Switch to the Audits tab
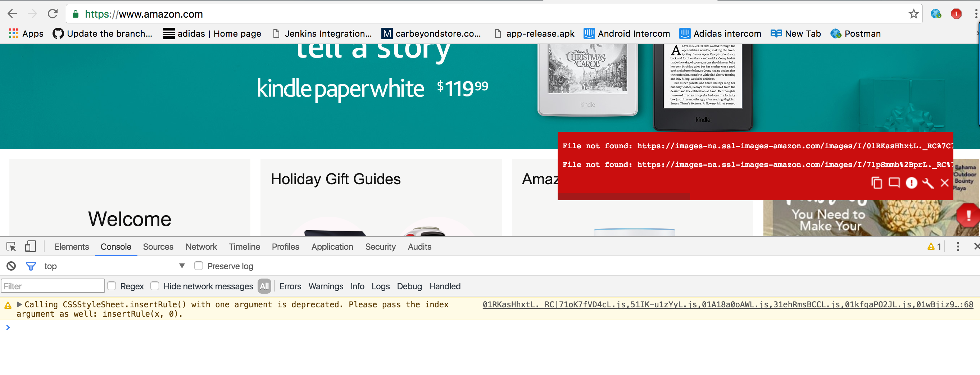The image size is (980, 375). [419, 247]
